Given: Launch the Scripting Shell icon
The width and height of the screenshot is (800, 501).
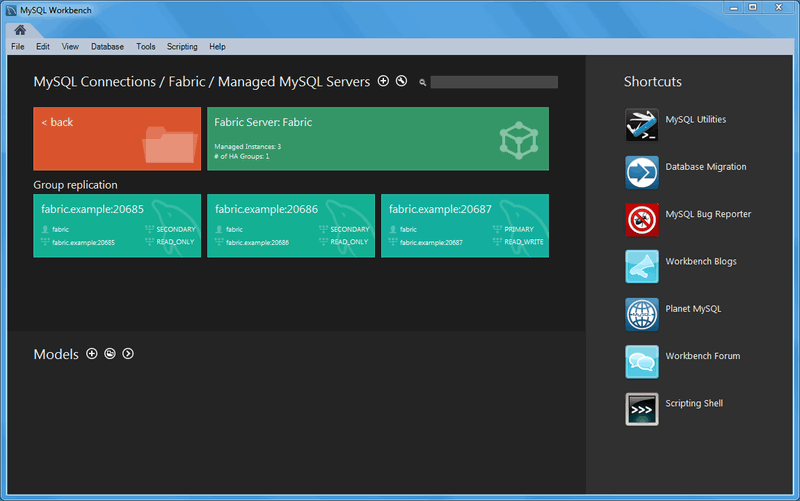Looking at the screenshot, I should pyautogui.click(x=642, y=409).
